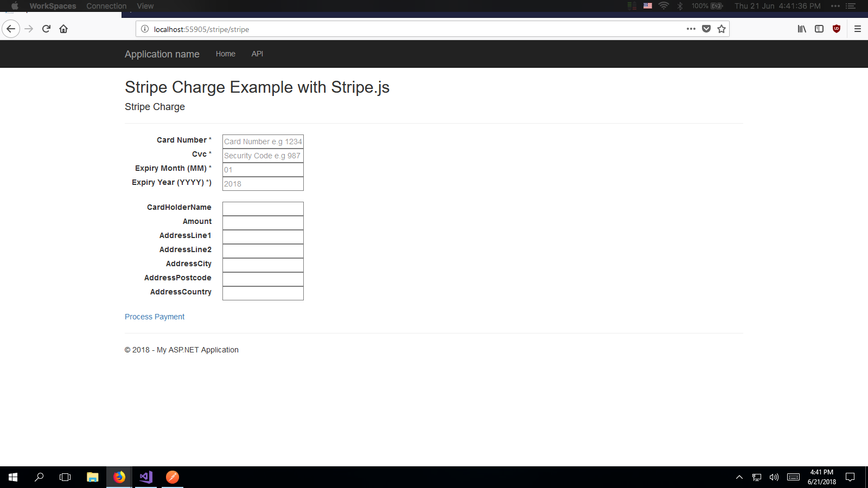Open the API navigation link
Viewport: 868px width, 488px height.
click(x=257, y=54)
